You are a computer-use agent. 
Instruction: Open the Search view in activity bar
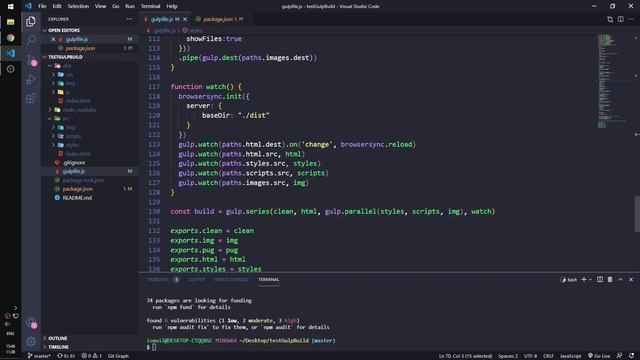pyautogui.click(x=31, y=40)
